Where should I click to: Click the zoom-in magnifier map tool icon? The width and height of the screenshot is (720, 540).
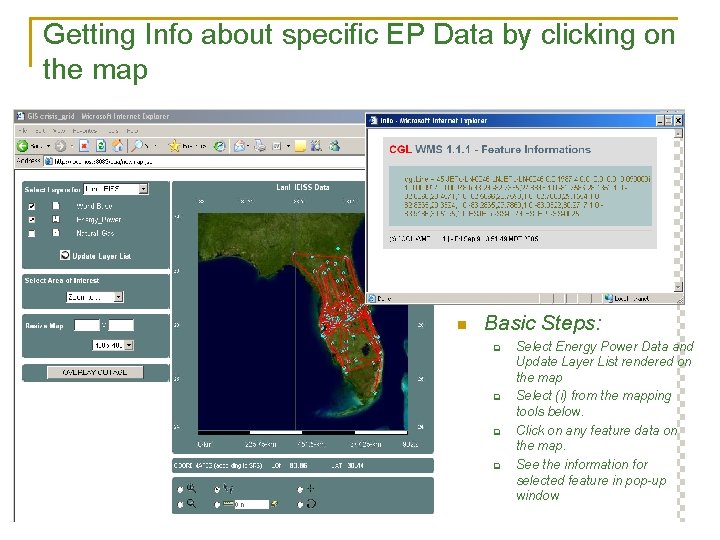coord(191,489)
